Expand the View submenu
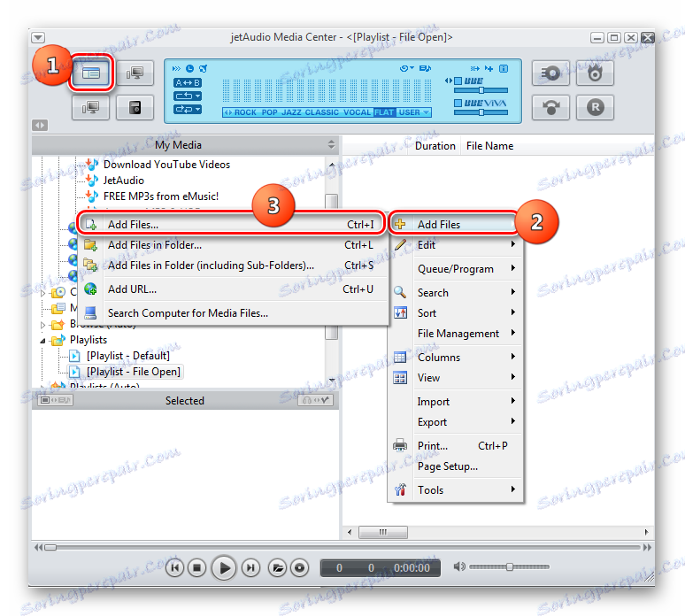Viewport: 685px width, 616px height. (x=456, y=377)
